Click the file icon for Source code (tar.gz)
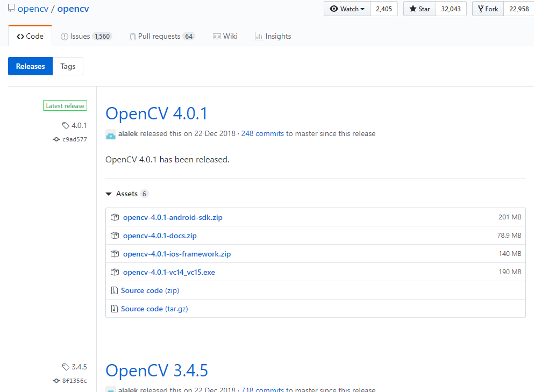The height and width of the screenshot is (392, 534). [115, 309]
